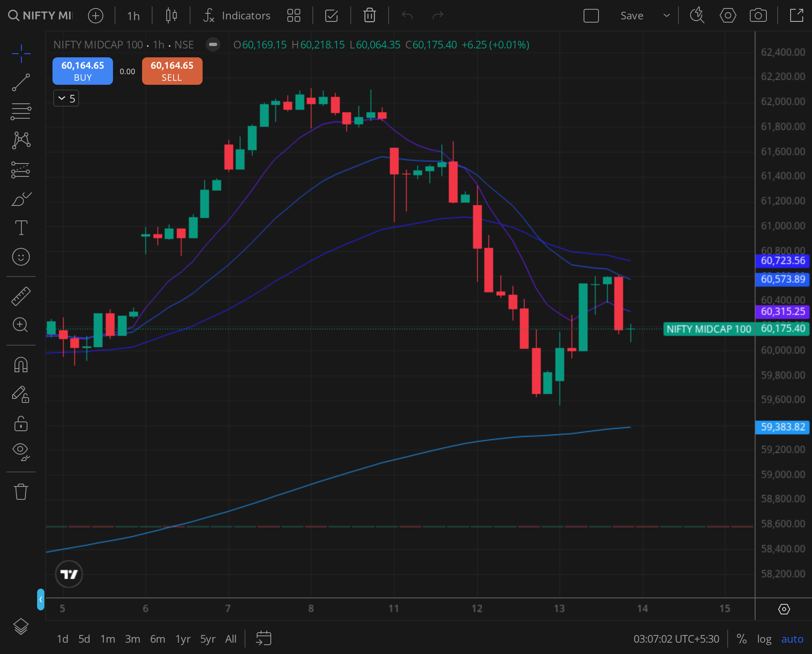Image resolution: width=812 pixels, height=654 pixels.
Task: Open chart settings hexagon icon
Action: tap(728, 16)
